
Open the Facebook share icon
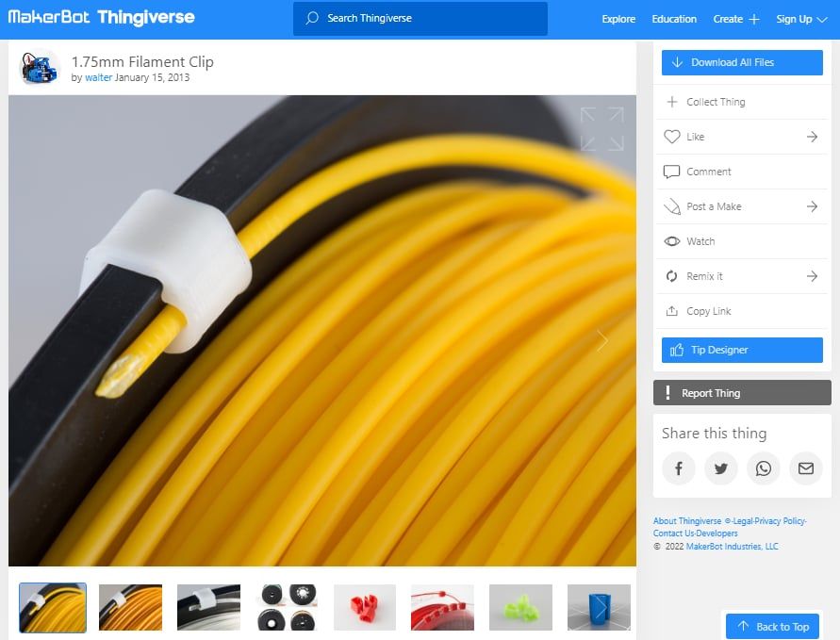coord(679,468)
